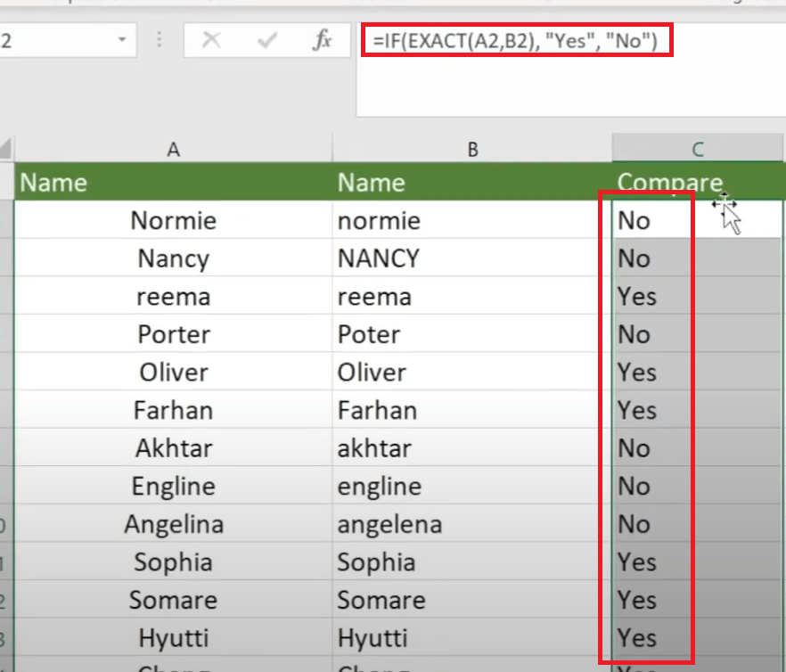
Task: Select column C by its header
Action: tap(698, 149)
